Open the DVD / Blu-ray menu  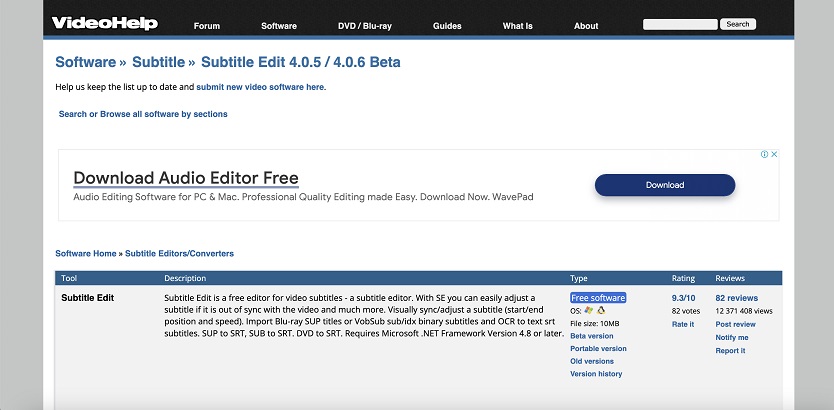click(x=363, y=26)
